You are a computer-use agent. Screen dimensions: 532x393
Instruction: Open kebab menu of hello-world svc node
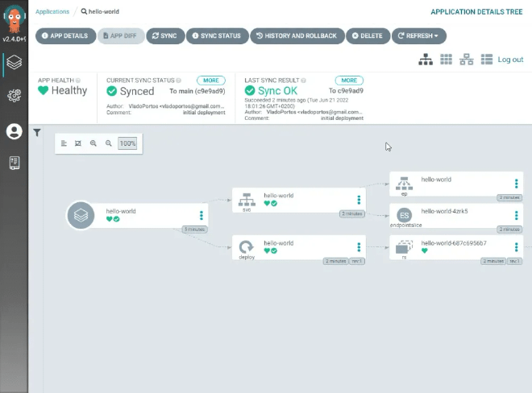pos(359,200)
